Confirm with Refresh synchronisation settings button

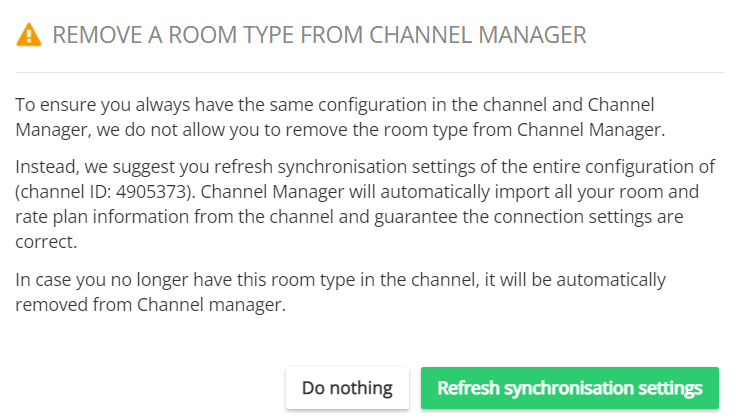[570, 388]
